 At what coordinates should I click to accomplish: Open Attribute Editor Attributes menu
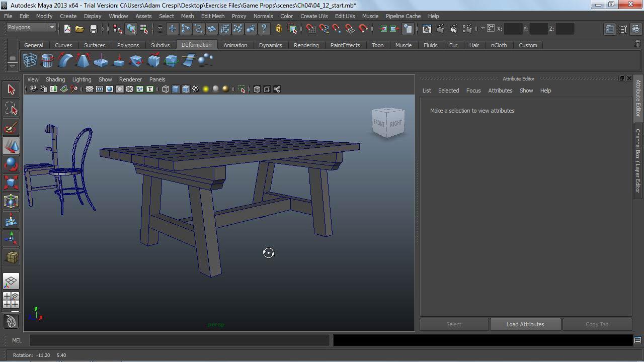[x=500, y=90]
